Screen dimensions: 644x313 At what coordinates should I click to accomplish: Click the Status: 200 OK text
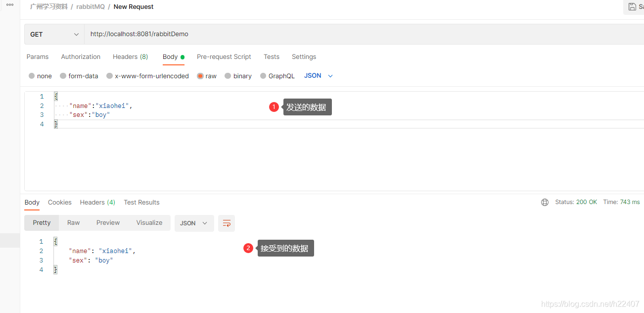point(576,202)
